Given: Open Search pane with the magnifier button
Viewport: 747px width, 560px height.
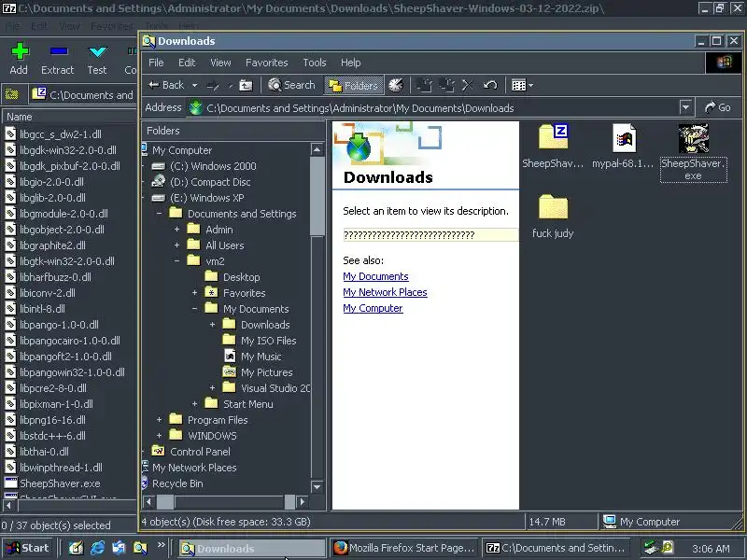Looking at the screenshot, I should [291, 85].
